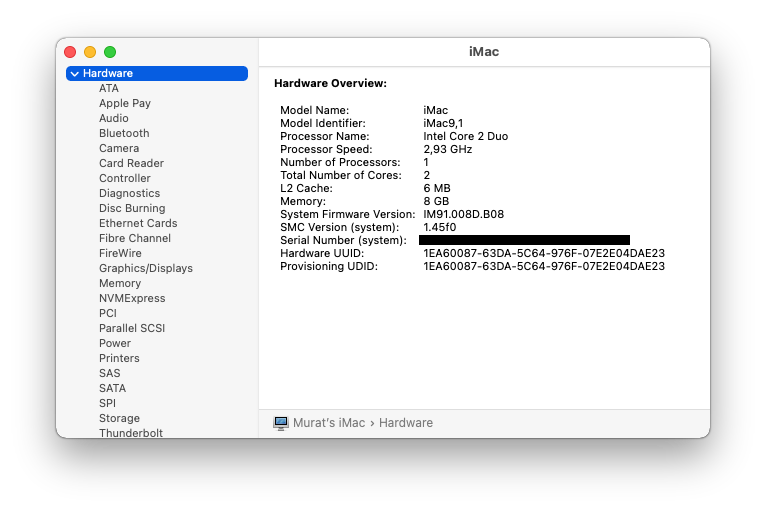Open the Diagnostics entry
This screenshot has width=766, height=512.
(129, 193)
